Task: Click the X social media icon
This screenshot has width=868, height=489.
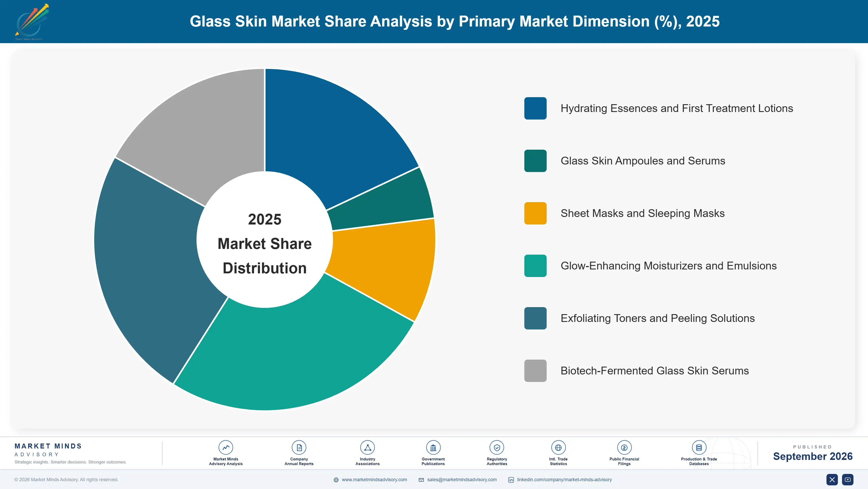Action: (832, 480)
